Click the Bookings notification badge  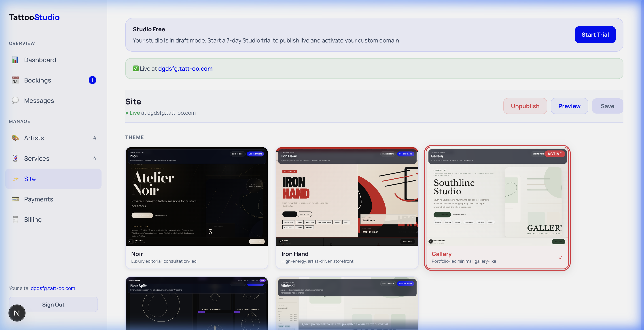tap(93, 80)
